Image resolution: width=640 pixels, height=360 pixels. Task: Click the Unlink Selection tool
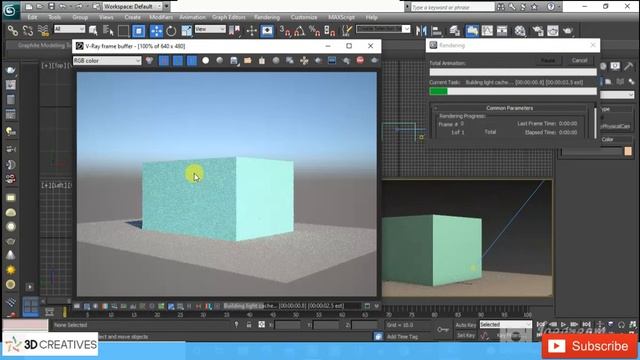28,31
